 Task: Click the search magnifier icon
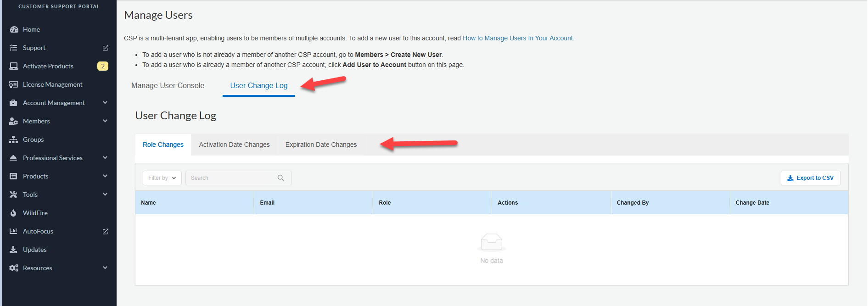[281, 178]
